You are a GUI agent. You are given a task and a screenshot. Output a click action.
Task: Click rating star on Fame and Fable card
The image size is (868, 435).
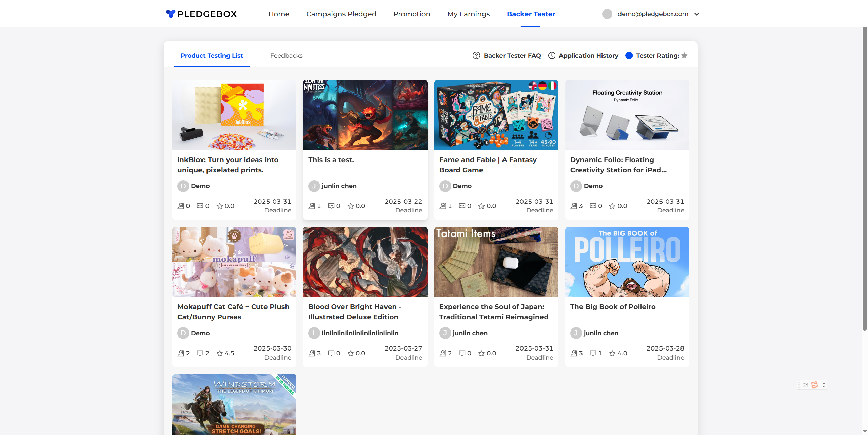tap(481, 206)
